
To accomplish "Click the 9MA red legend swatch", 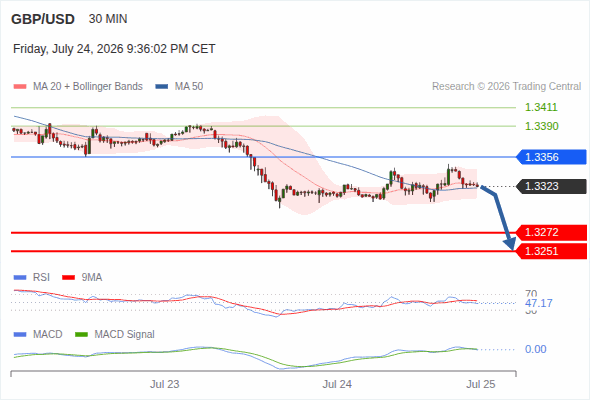I will [68, 278].
